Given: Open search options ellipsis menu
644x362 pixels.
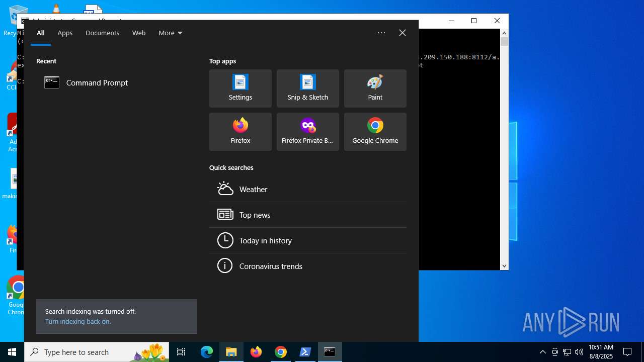Looking at the screenshot, I should pyautogui.click(x=381, y=33).
